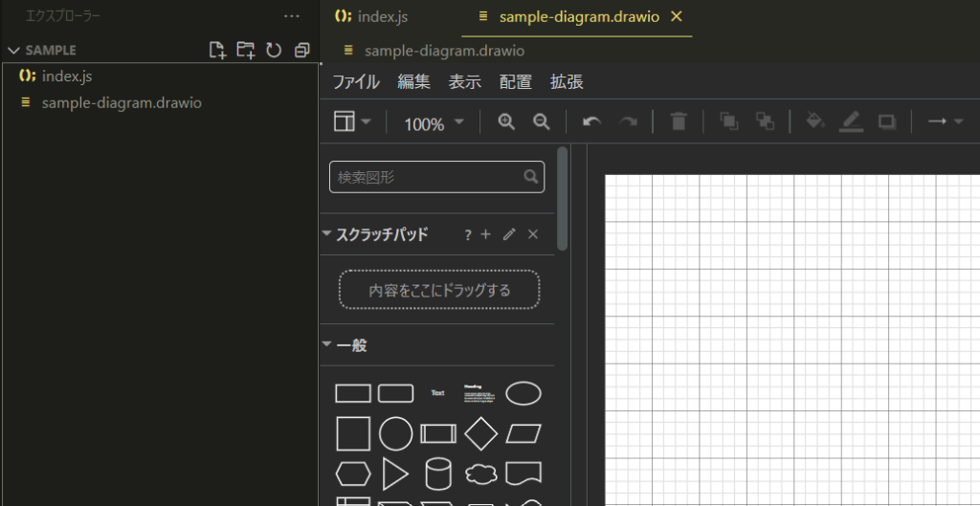Click the zoom in magnifier icon
The width and height of the screenshot is (980, 506).
click(506, 121)
